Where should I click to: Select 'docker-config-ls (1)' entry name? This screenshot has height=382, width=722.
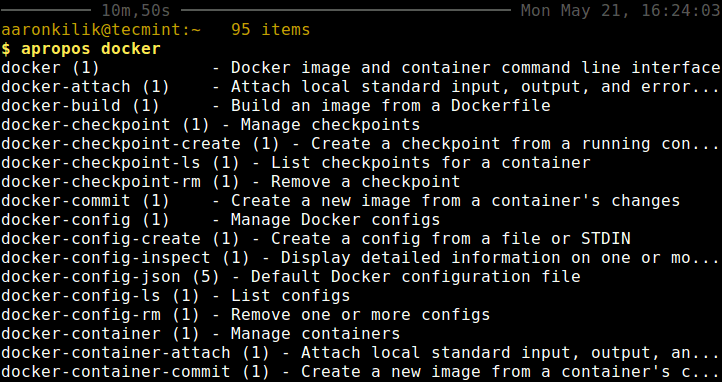click(100, 296)
